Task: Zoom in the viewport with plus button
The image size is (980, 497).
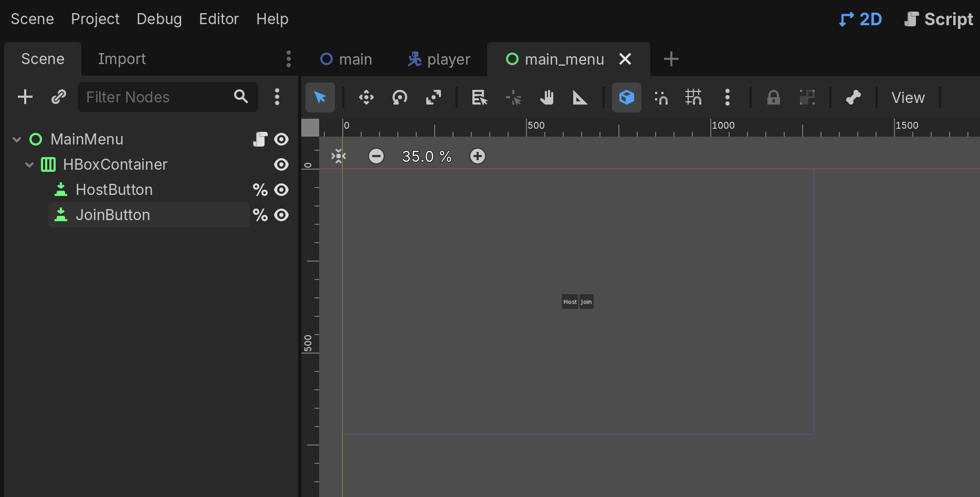Action: [x=477, y=156]
